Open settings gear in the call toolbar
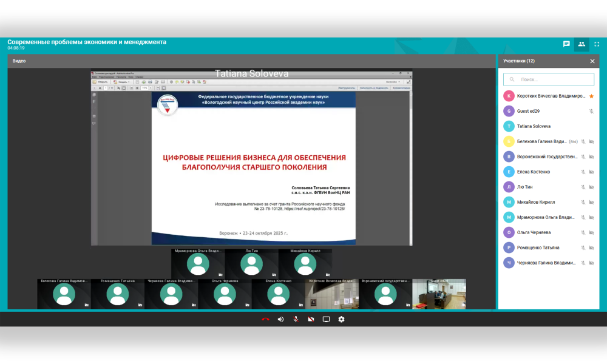This screenshot has width=607, height=364. click(x=341, y=319)
